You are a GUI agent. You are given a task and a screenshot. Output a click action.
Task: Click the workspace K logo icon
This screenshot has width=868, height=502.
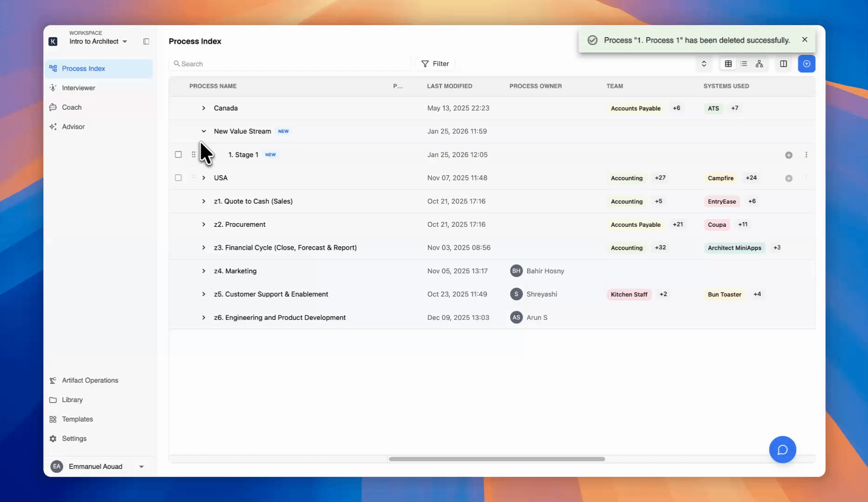[53, 42]
